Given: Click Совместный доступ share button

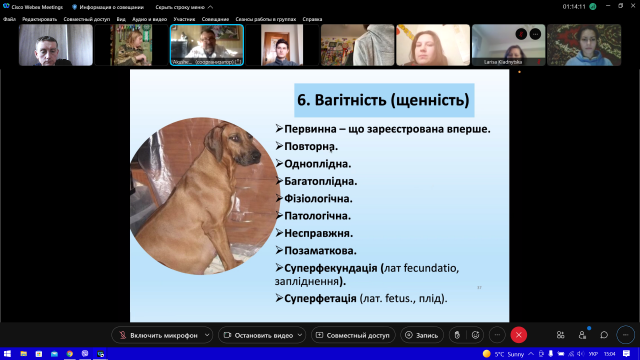Looking at the screenshot, I should (x=353, y=335).
